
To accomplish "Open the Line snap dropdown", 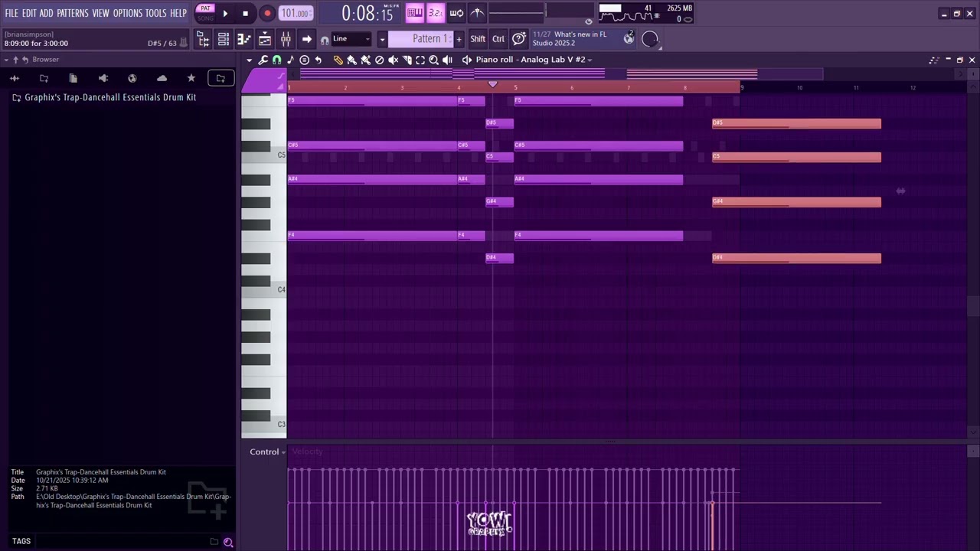I will [351, 38].
